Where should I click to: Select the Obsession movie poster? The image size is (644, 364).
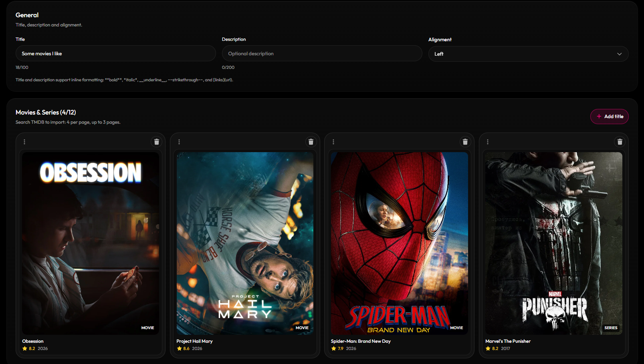tap(91, 243)
